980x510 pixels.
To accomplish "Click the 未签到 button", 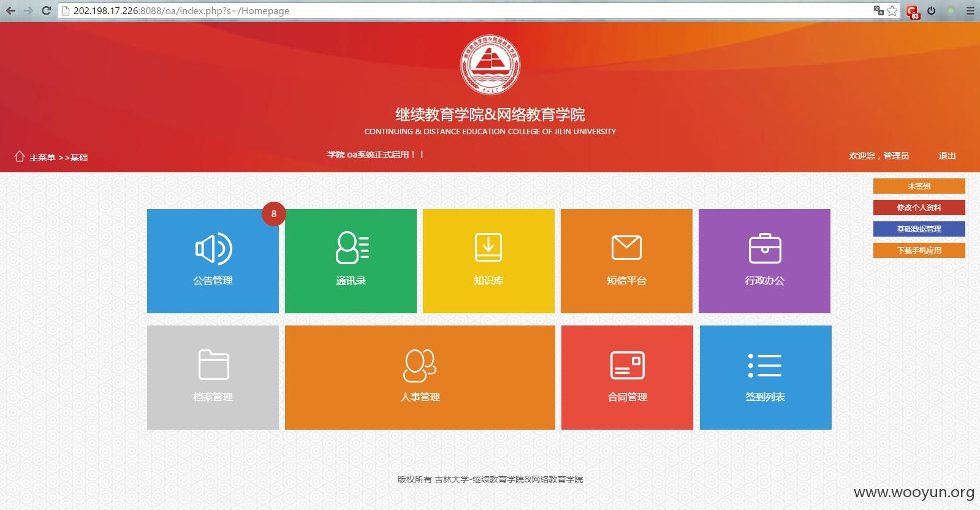I will click(919, 186).
